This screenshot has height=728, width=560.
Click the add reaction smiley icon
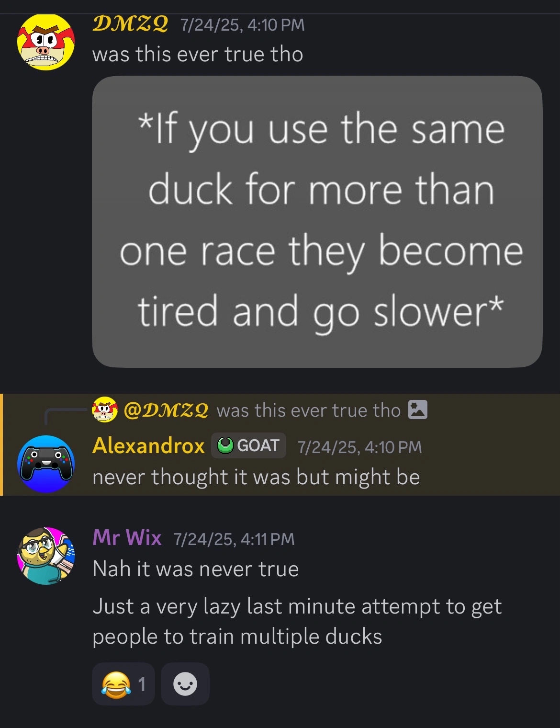point(185,684)
